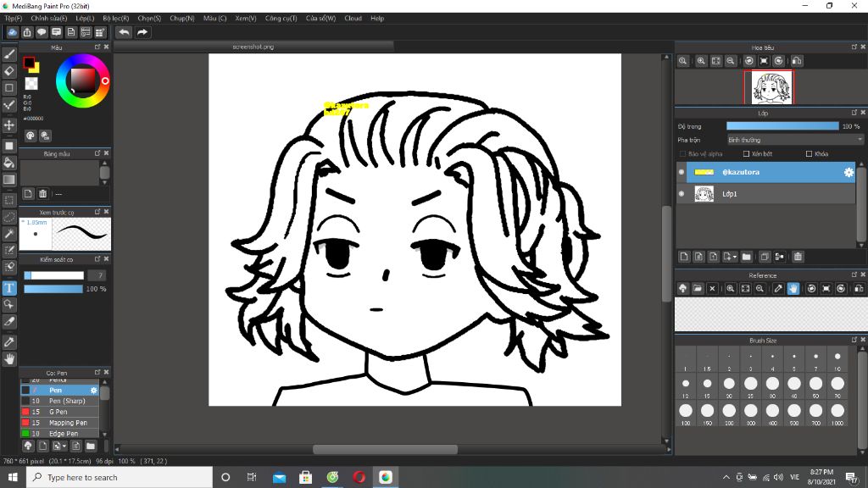Select the Hand pan tool
868x488 pixels.
coord(9,359)
